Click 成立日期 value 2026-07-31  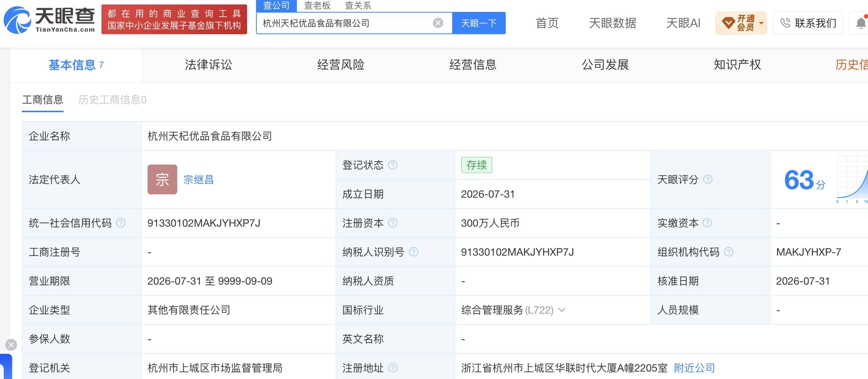pos(488,194)
